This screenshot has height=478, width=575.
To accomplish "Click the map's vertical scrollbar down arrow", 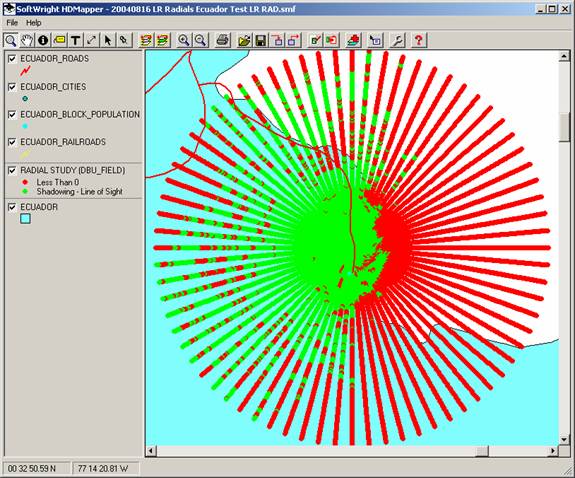I will click(564, 439).
